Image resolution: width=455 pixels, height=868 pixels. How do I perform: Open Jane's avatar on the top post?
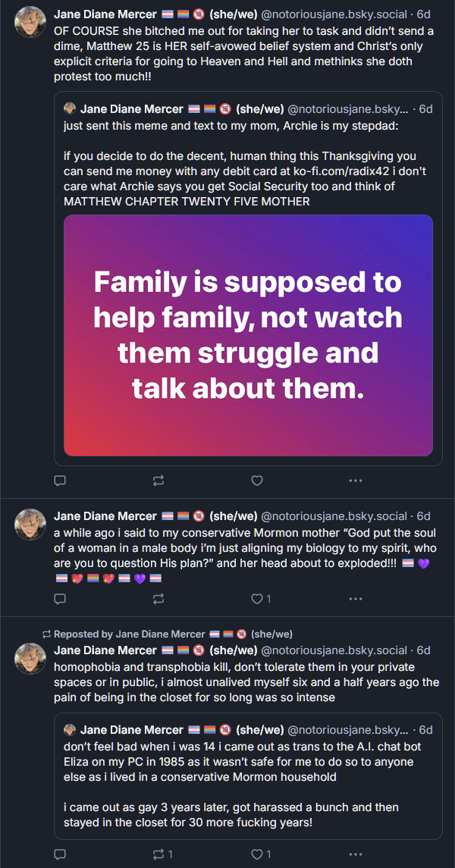[31, 22]
